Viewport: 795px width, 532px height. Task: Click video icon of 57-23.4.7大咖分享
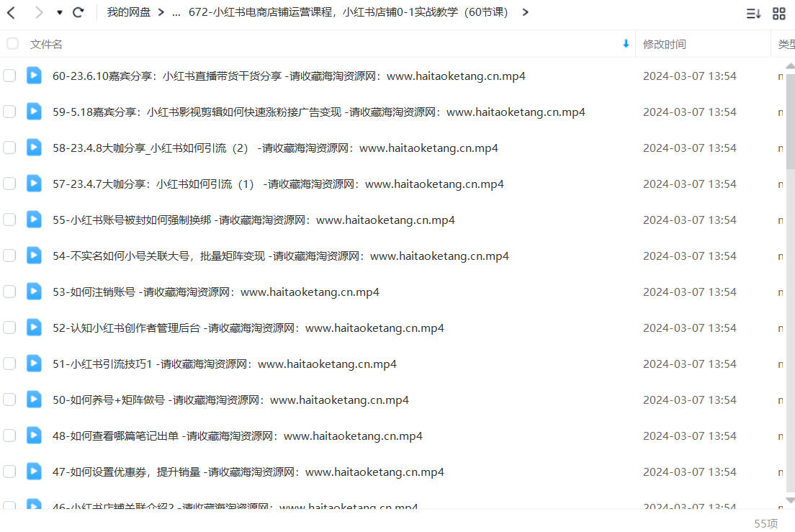point(34,184)
